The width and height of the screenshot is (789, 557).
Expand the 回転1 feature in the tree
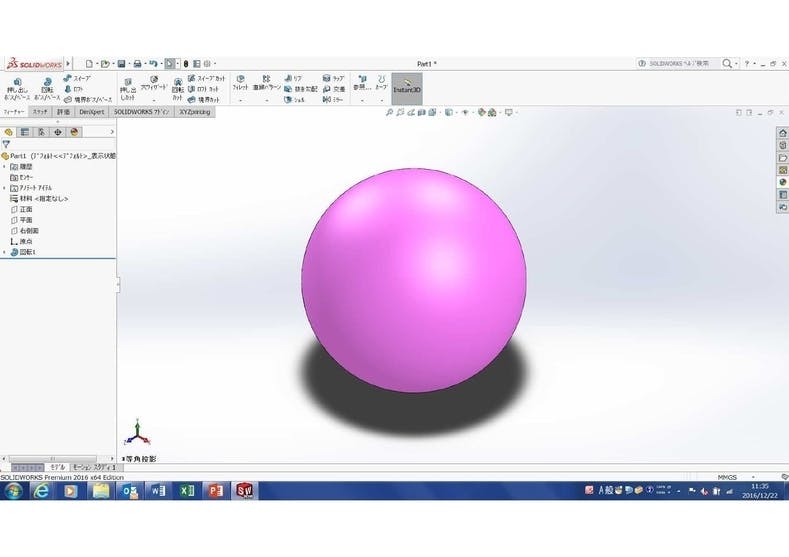pos(4,252)
